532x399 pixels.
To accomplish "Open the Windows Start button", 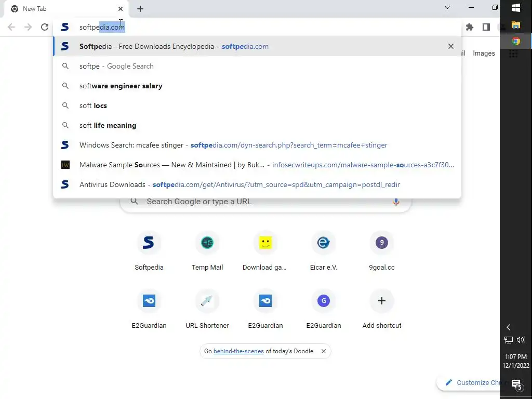I will (516, 8).
